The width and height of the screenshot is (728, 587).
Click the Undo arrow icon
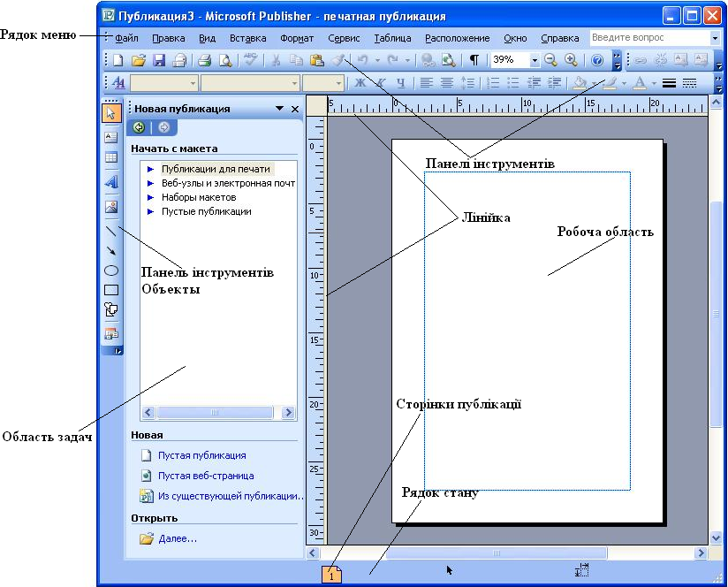362,60
